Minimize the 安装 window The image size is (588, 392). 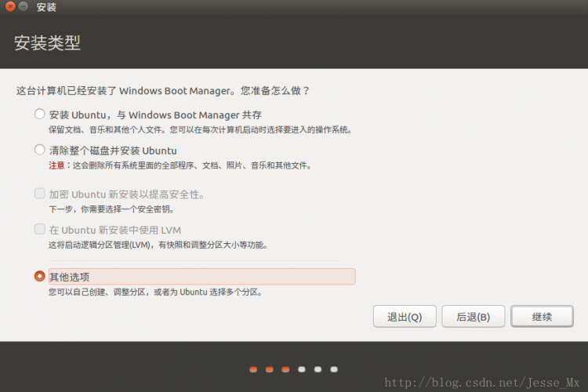click(24, 6)
